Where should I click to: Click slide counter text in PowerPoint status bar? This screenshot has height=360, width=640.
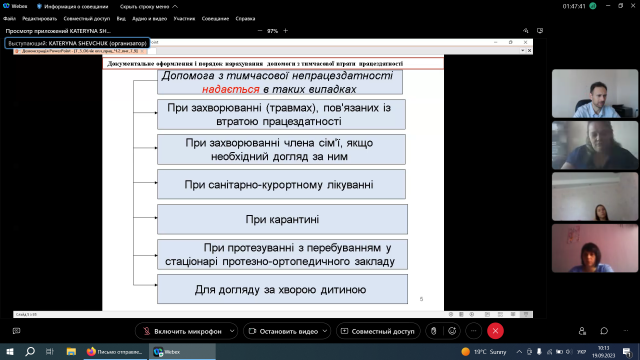click(27, 315)
